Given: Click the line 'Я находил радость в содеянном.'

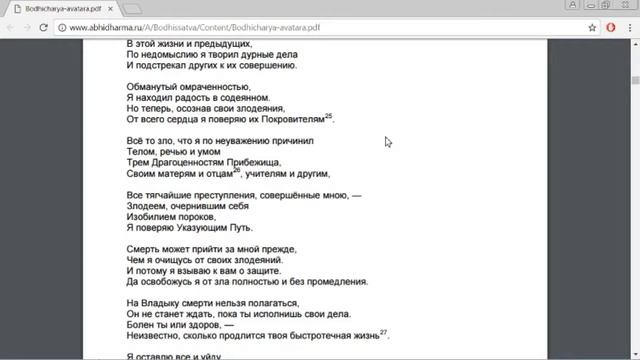Looking at the screenshot, I should click(x=198, y=98).
